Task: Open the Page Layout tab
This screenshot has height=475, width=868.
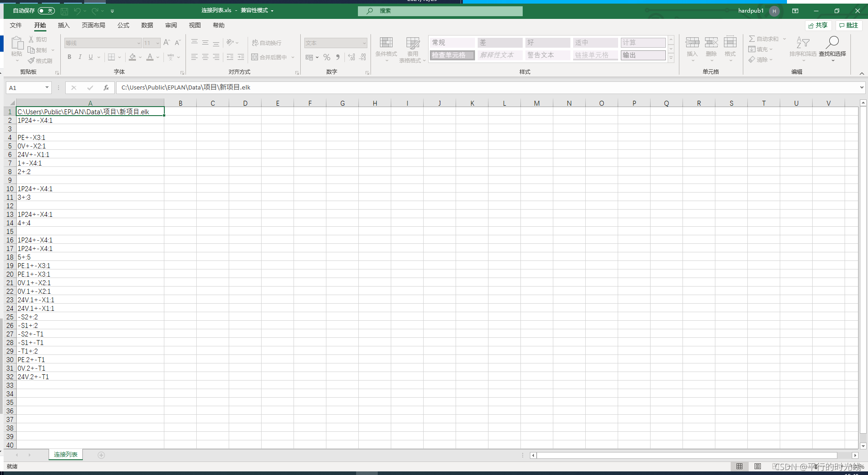Action: click(94, 25)
